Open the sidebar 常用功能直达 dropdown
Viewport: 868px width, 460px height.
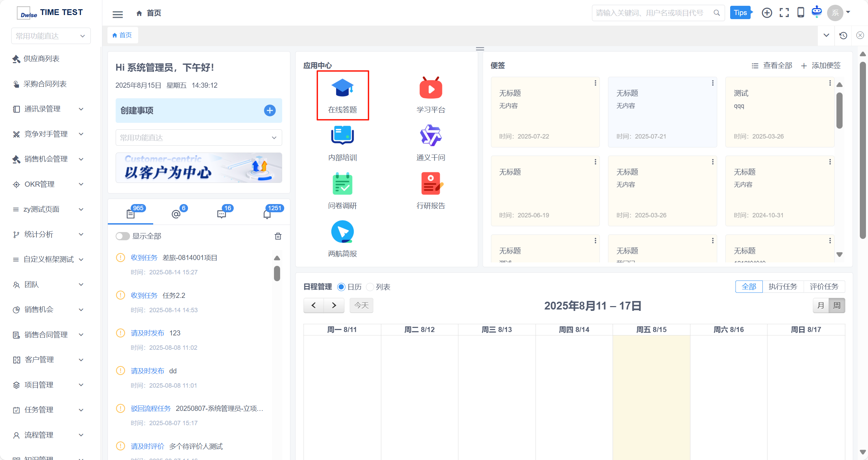[51, 36]
